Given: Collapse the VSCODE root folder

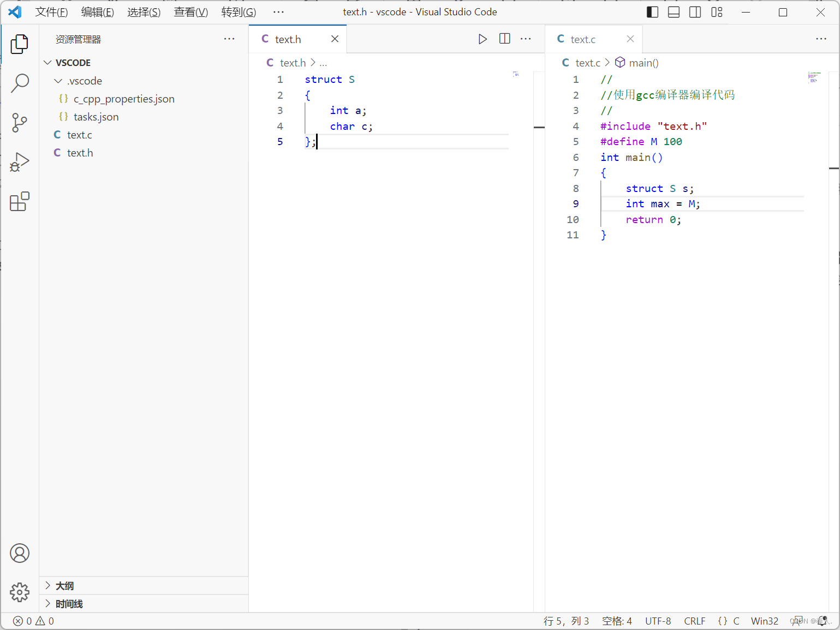Looking at the screenshot, I should [x=48, y=63].
